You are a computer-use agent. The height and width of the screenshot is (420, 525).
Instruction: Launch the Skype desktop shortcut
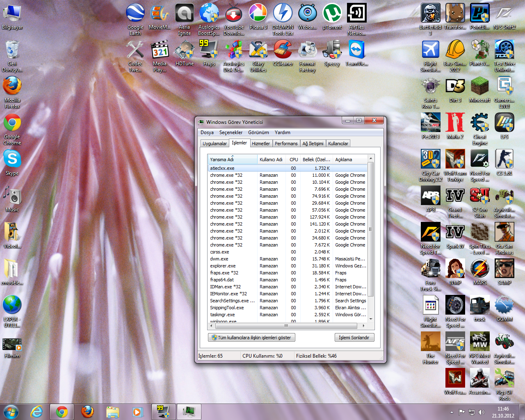pos(12,162)
